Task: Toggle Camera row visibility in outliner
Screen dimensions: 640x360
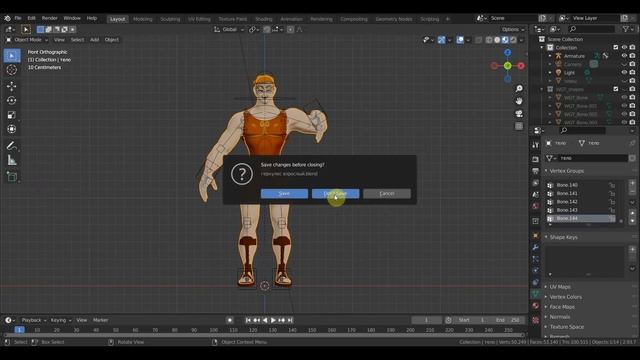Action: coord(624,64)
